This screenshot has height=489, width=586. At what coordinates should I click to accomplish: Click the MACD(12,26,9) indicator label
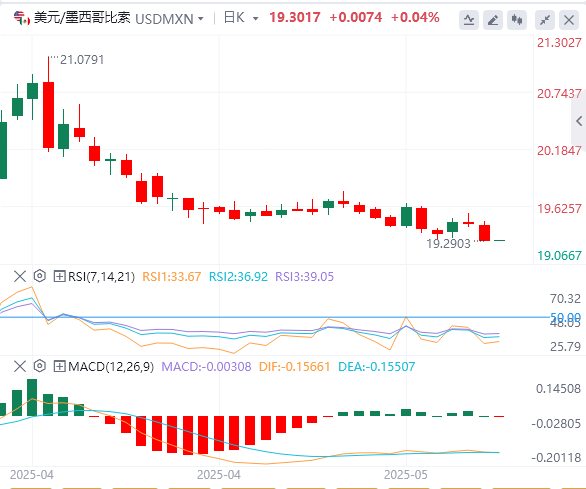pyautogui.click(x=111, y=366)
